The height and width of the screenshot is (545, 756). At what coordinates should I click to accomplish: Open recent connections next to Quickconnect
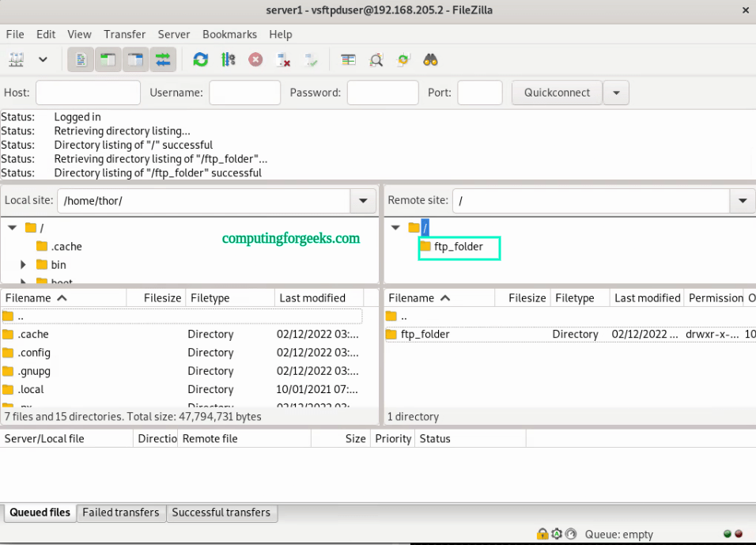[x=616, y=92]
